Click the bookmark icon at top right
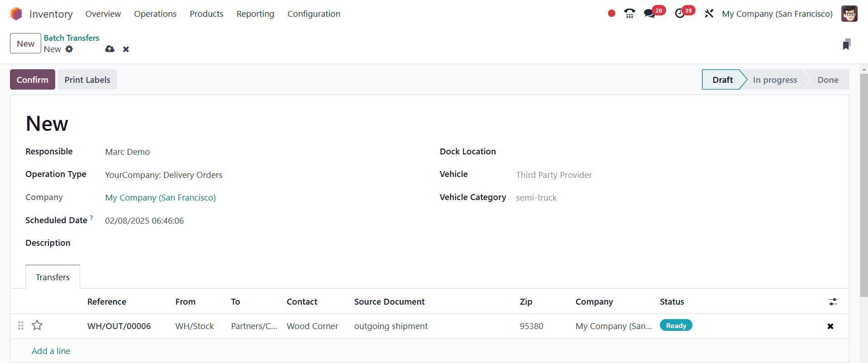Image resolution: width=868 pixels, height=363 pixels. tap(846, 44)
